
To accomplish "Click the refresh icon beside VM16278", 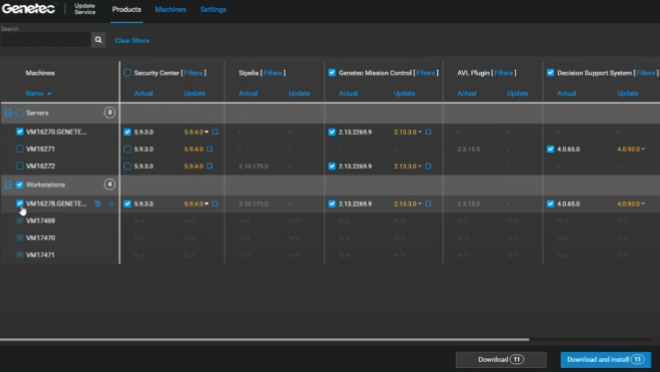I will coord(98,204).
